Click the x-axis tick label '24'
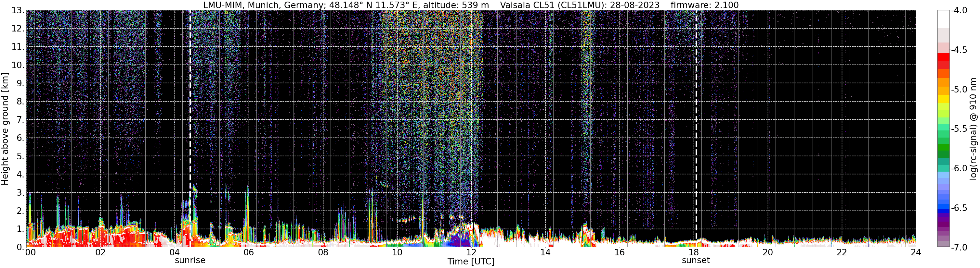 point(916,253)
